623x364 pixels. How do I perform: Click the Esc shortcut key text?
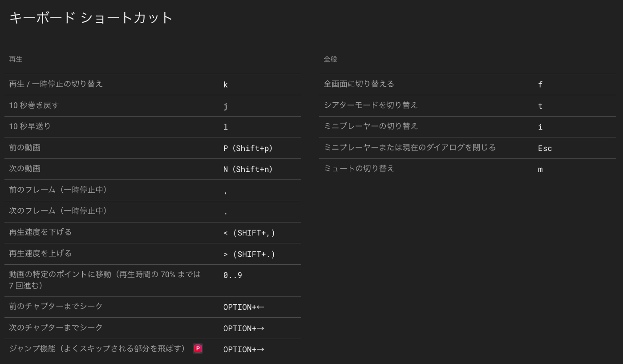coord(545,148)
